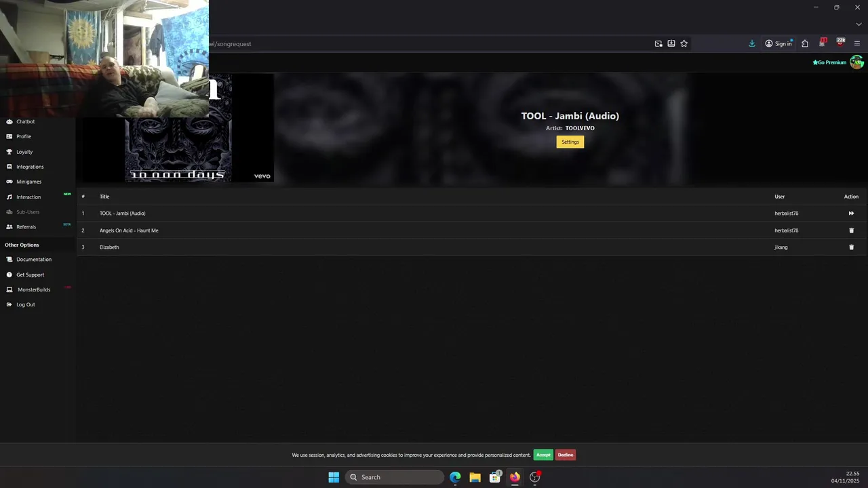The image size is (868, 488).
Task: Open the taskbar clock and date
Action: tap(846, 477)
